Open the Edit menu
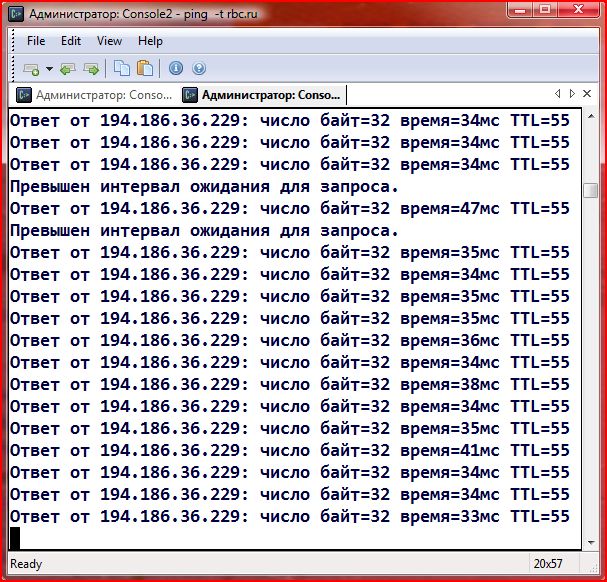Screen dimensions: 607x582 pos(71,41)
